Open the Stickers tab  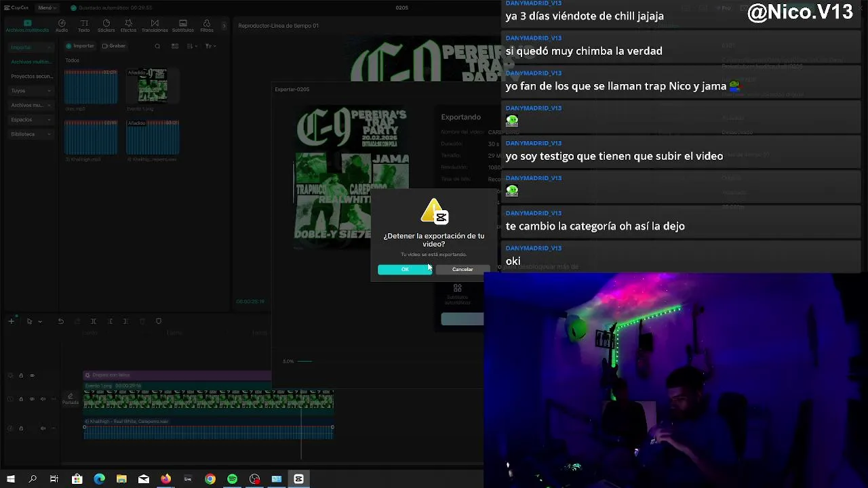pos(106,26)
